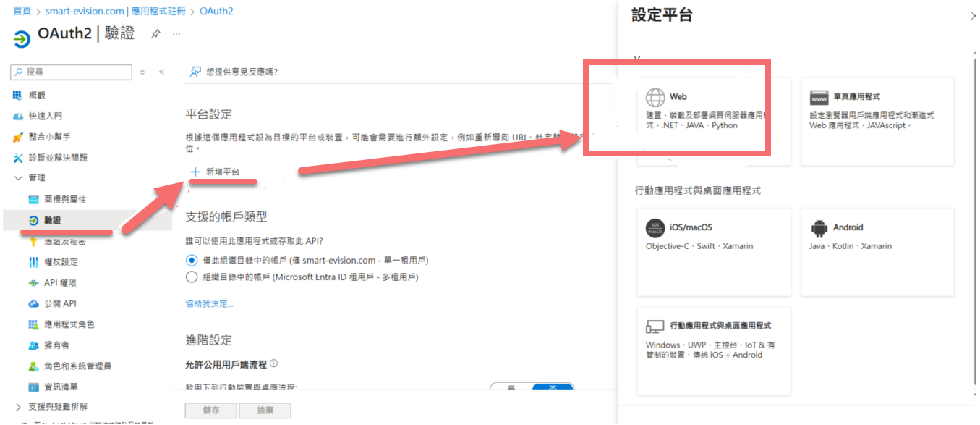This screenshot has width=980, height=425.
Task: Collapse the sidebar with double chevron
Action: click(x=161, y=72)
